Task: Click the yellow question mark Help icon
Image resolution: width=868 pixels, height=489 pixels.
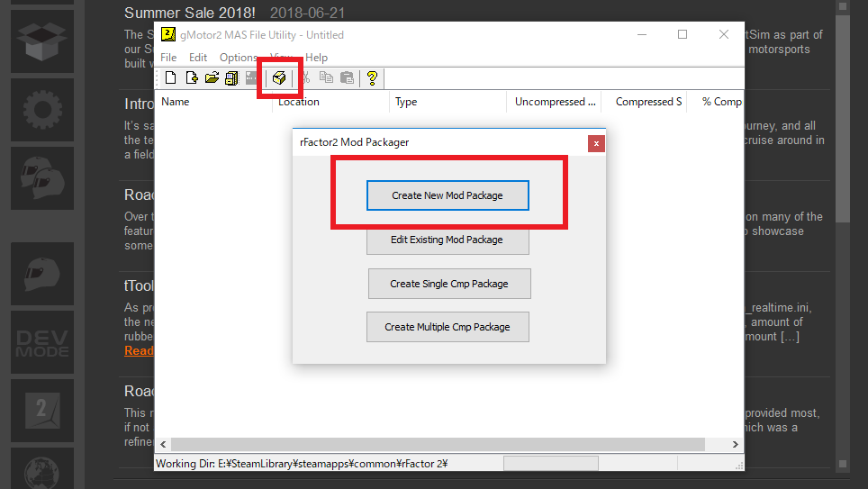Action: [x=371, y=78]
